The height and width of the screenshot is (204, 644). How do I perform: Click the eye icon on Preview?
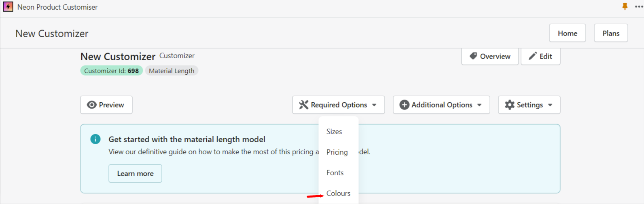(x=92, y=105)
